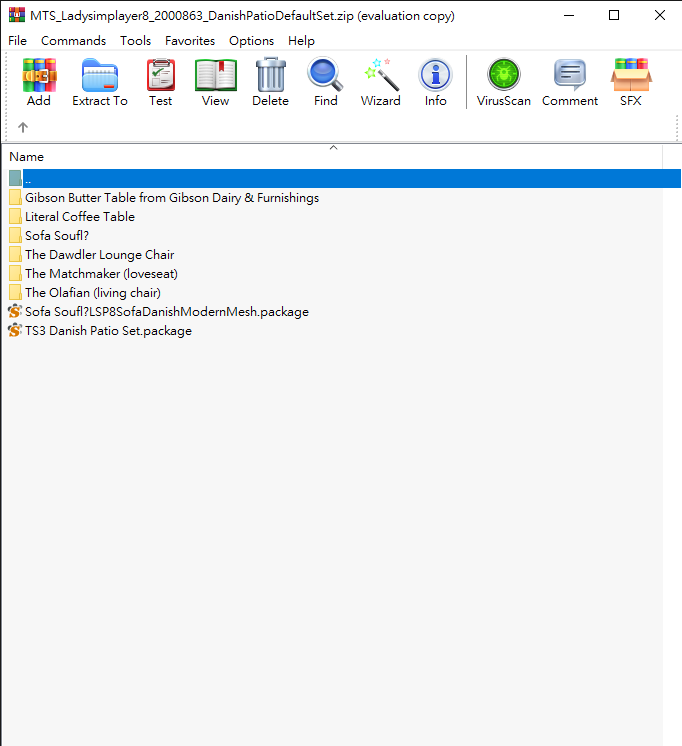The width and height of the screenshot is (682, 746).
Task: Launch the Wizard tool
Action: (380, 82)
